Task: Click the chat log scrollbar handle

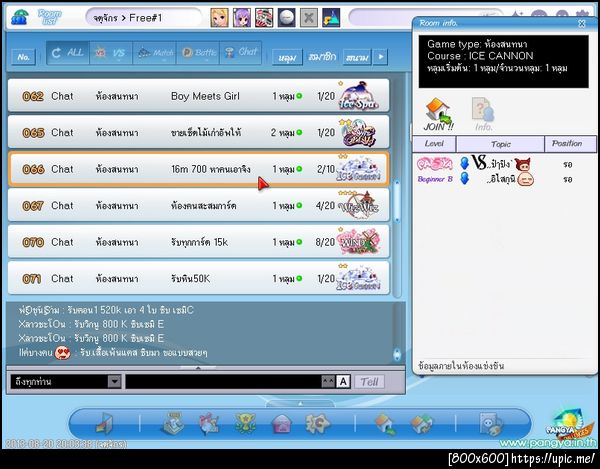Action: (x=397, y=354)
